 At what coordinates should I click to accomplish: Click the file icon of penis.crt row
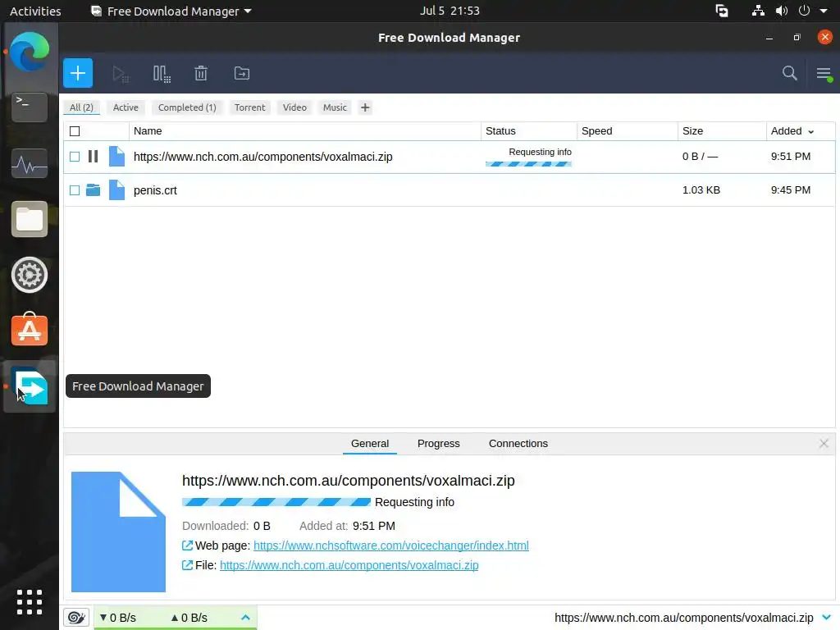[116, 189]
